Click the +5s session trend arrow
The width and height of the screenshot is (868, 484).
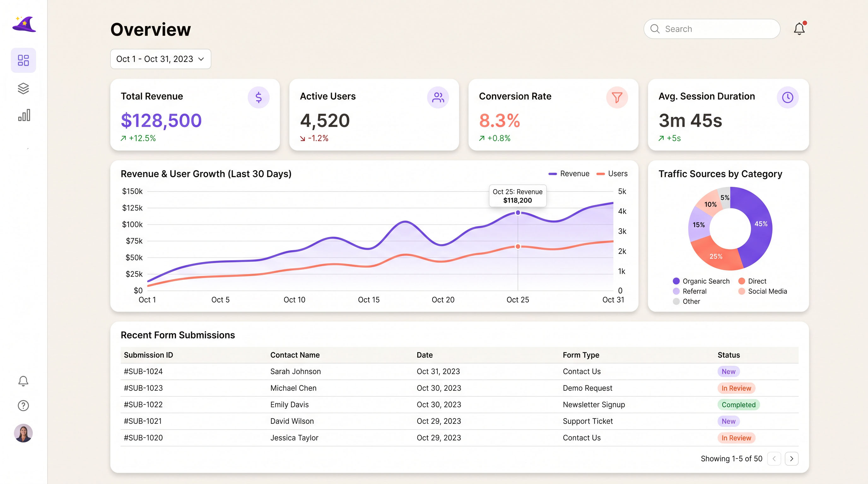(x=661, y=138)
